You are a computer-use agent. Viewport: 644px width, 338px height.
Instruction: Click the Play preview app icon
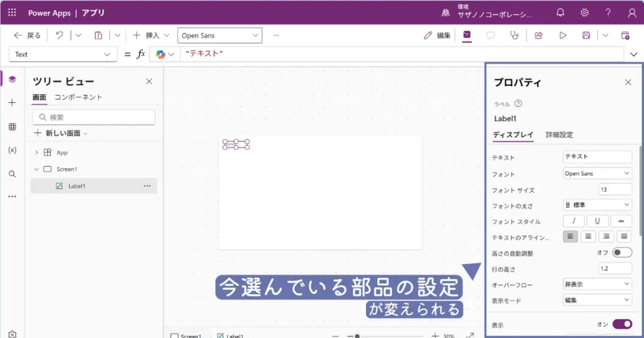tap(563, 36)
